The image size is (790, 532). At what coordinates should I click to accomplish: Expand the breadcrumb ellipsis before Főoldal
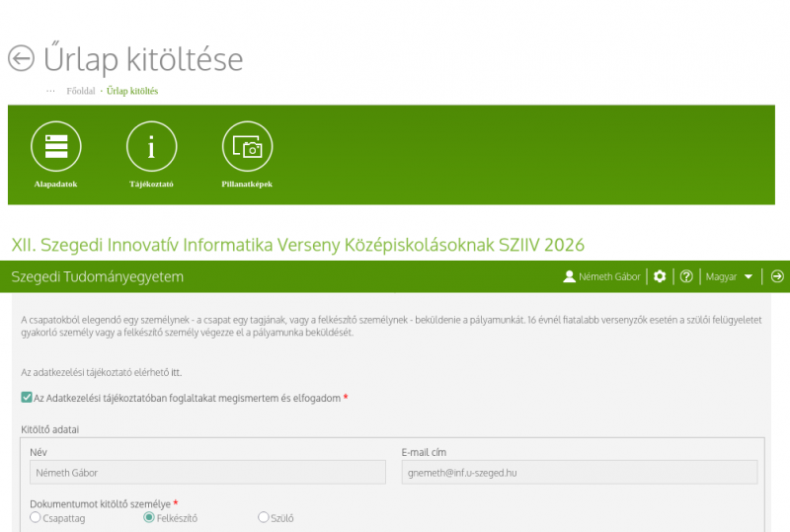pyautogui.click(x=50, y=91)
